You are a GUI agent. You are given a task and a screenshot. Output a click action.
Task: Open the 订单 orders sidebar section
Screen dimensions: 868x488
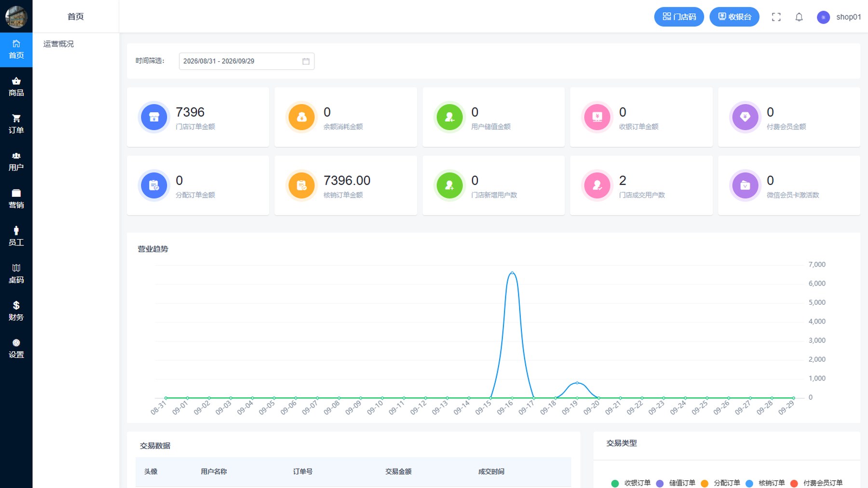pos(16,124)
